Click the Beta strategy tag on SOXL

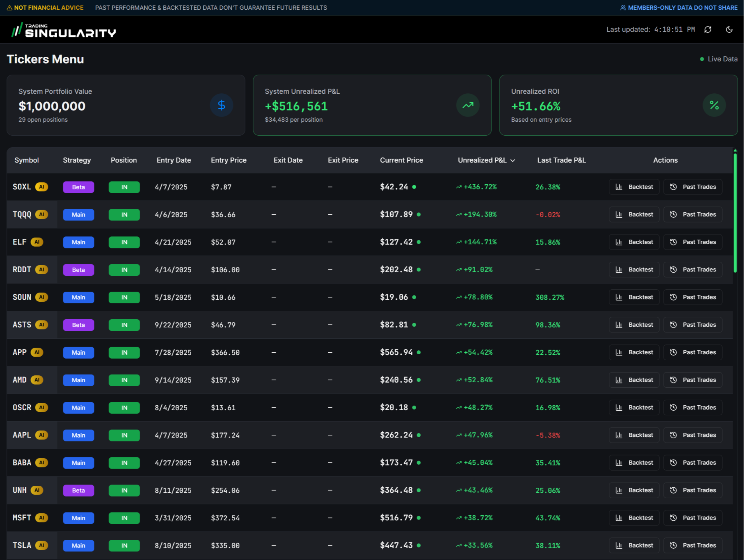(79, 187)
